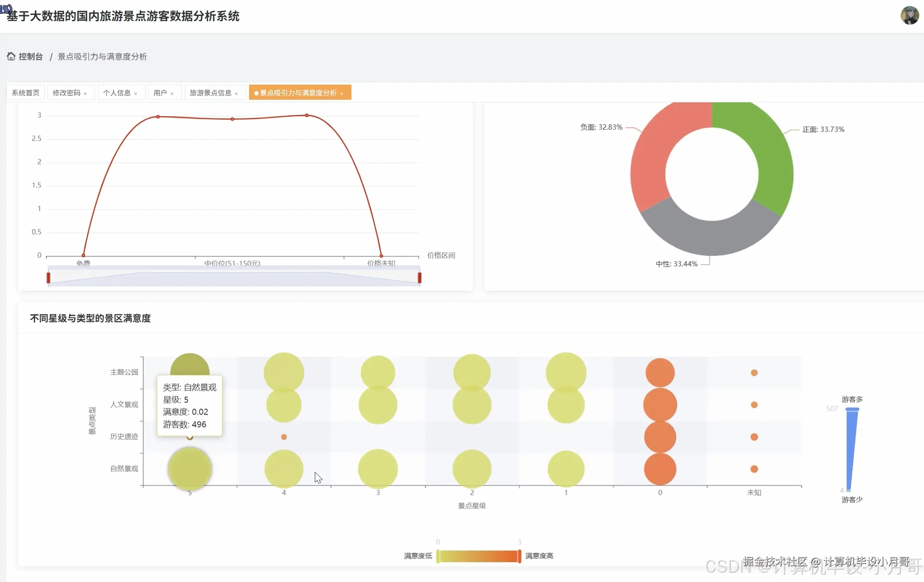The image size is (924, 582).
Task: Click the 满意度高 end handle of color scale
Action: (519, 556)
